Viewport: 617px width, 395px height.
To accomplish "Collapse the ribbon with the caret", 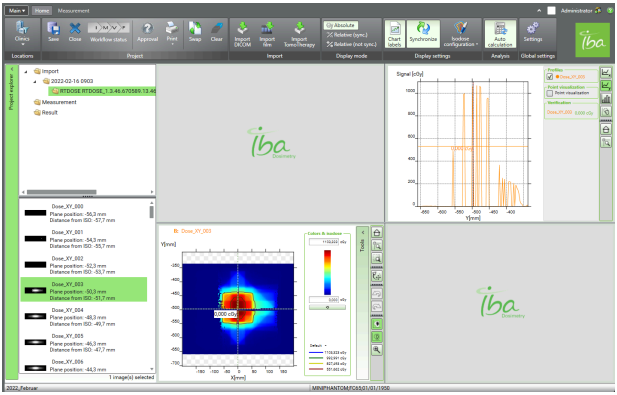I will pyautogui.click(x=539, y=11).
